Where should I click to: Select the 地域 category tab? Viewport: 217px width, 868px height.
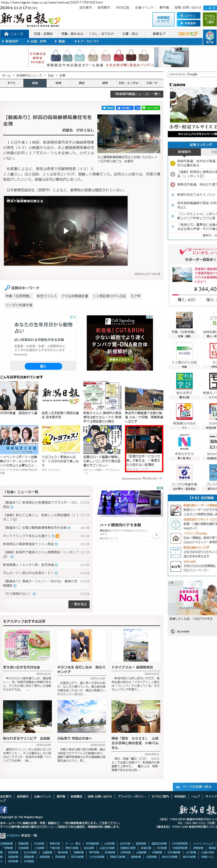tap(58, 83)
